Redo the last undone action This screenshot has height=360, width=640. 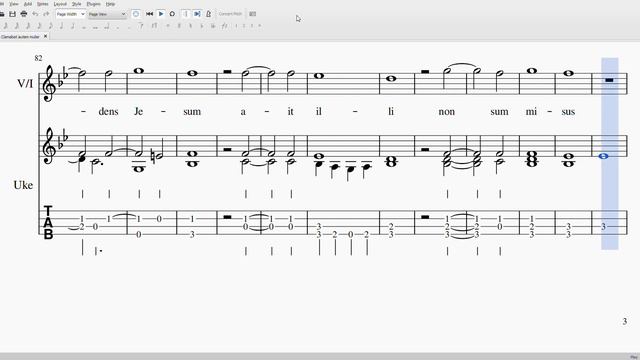pos(46,14)
